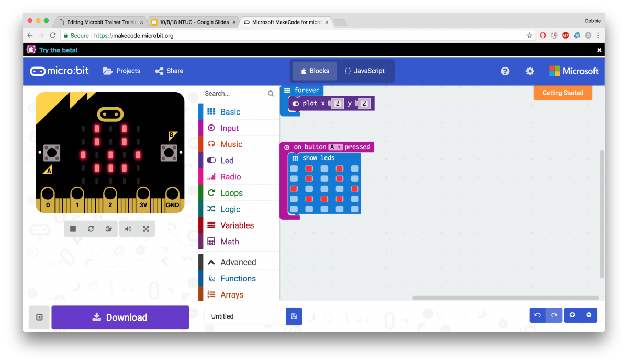The width and height of the screenshot is (628, 364).
Task: Undo the last block edit
Action: pos(537,315)
